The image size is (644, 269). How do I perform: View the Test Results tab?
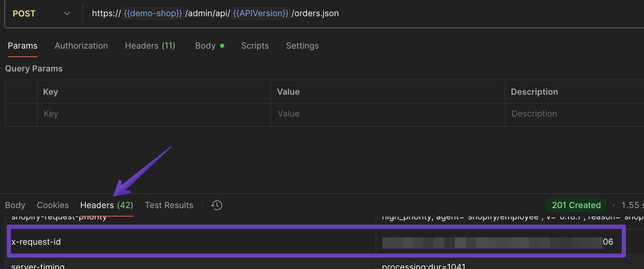pos(169,205)
